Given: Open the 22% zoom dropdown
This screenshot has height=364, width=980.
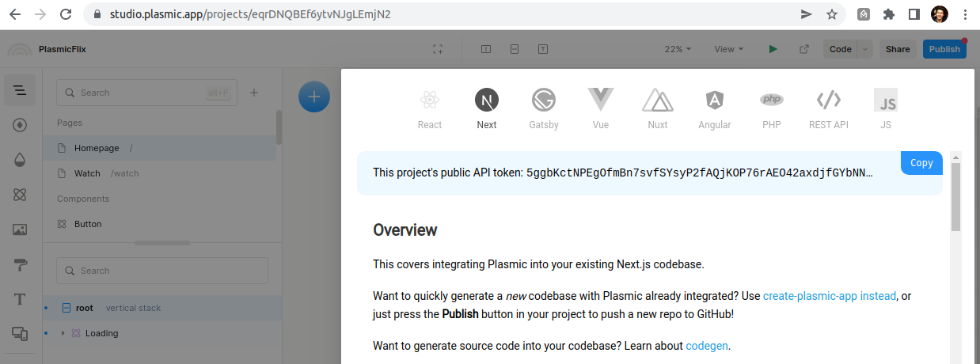Looking at the screenshot, I should (x=678, y=49).
